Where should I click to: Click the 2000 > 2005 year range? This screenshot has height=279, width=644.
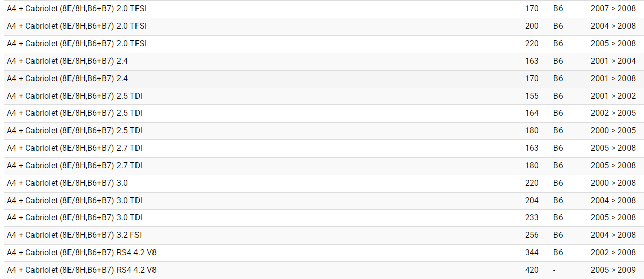coord(613,131)
